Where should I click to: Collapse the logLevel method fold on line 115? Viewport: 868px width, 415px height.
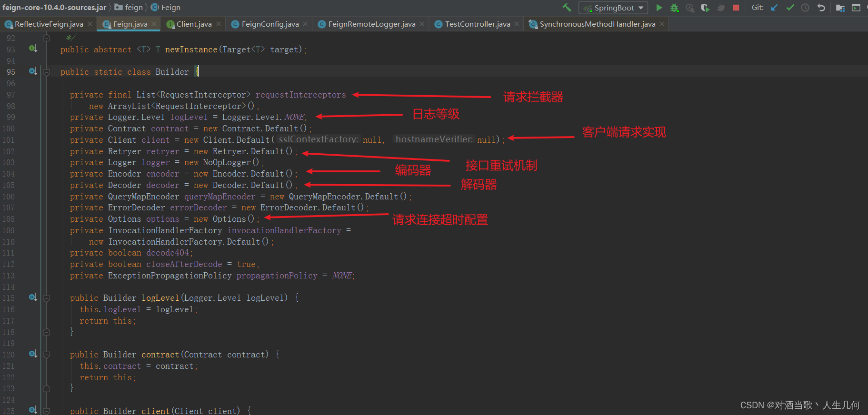click(x=47, y=298)
